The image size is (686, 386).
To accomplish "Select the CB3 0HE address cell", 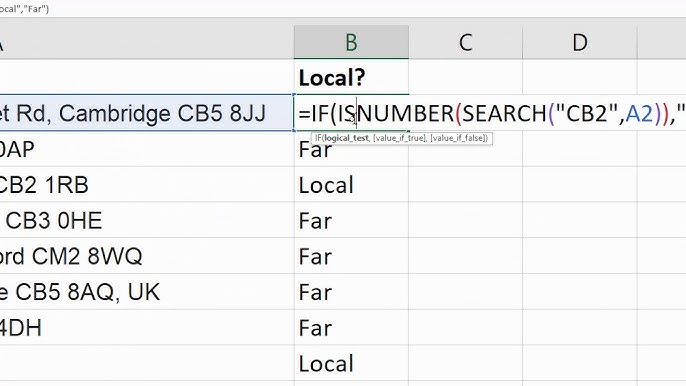I will click(147, 220).
